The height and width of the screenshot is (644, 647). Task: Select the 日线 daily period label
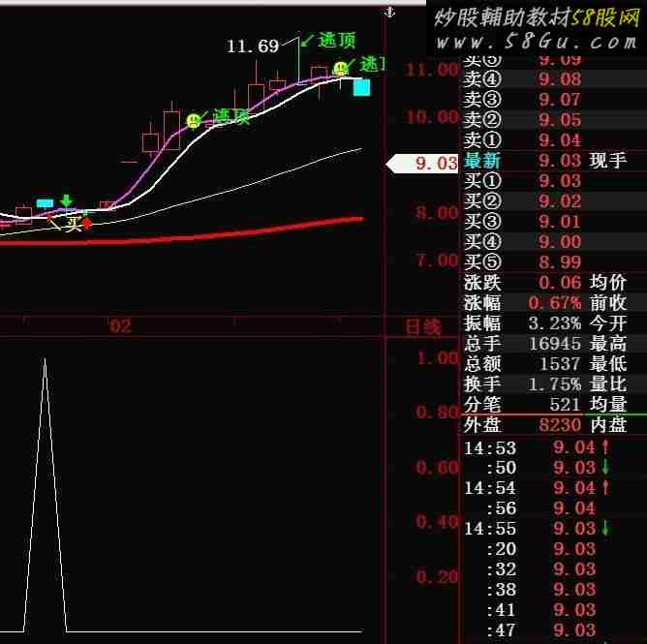[423, 327]
